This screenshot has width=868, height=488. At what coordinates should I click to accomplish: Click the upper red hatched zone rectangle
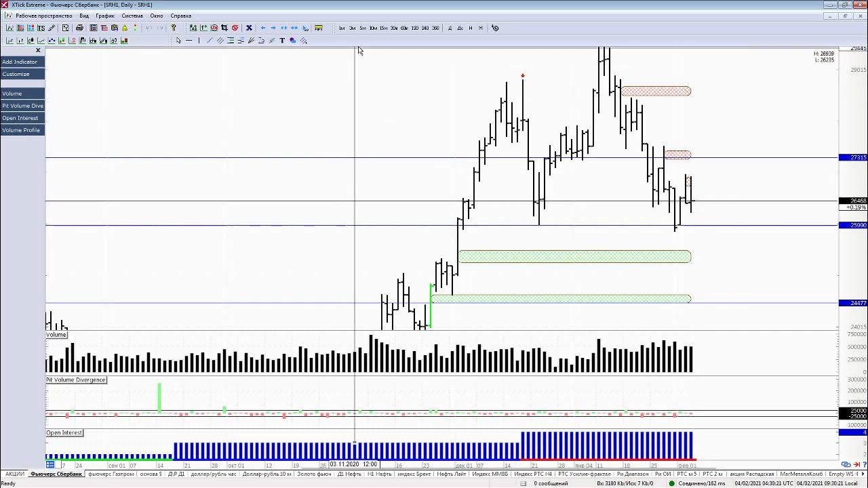pos(656,91)
